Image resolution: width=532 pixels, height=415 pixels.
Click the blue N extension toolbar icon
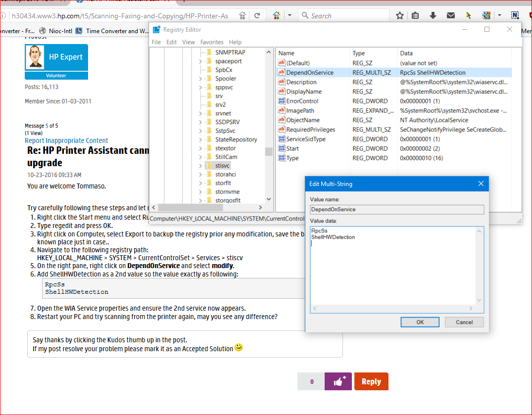515,16
